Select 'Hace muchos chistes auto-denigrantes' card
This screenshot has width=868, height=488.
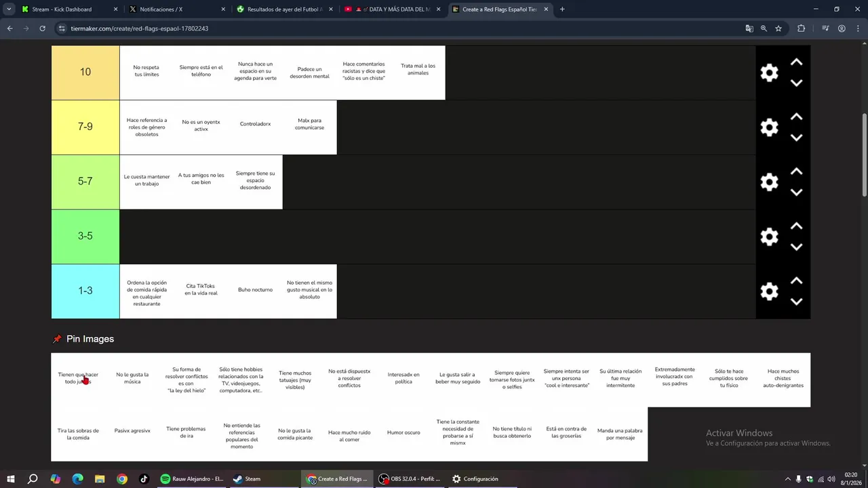coord(783,380)
